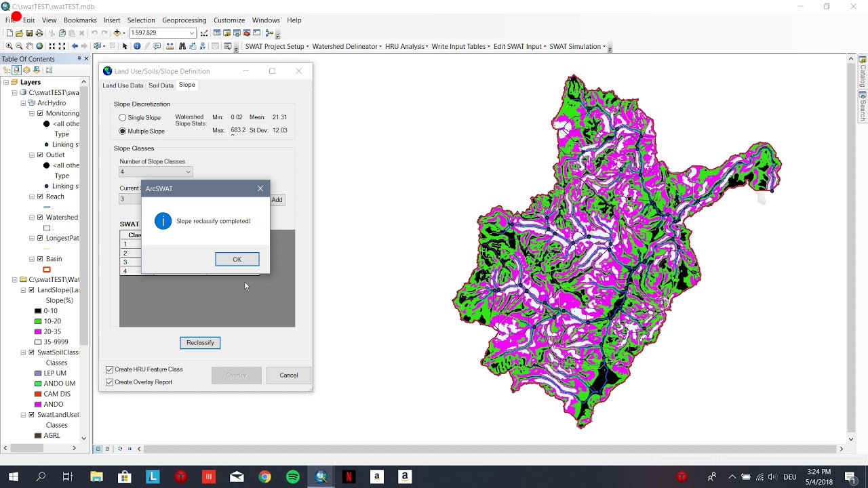Click the Add Data button
868x488 pixels.
coord(117,33)
